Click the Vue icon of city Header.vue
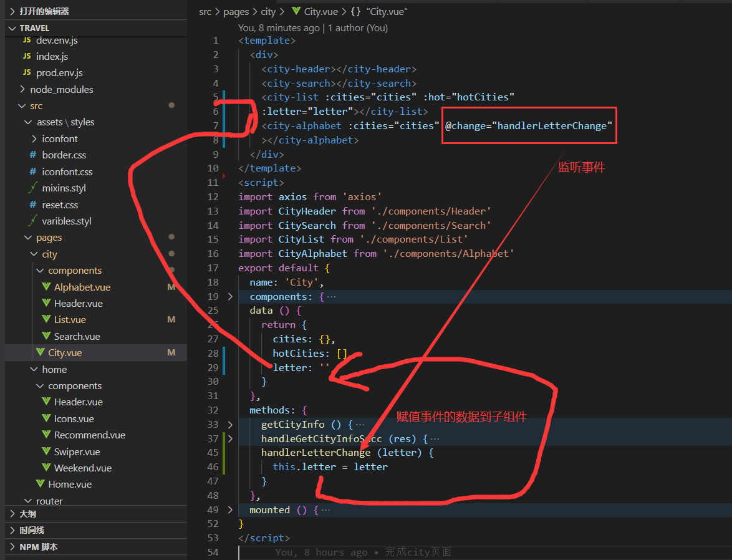Image resolution: width=732 pixels, height=560 pixels. click(x=46, y=303)
